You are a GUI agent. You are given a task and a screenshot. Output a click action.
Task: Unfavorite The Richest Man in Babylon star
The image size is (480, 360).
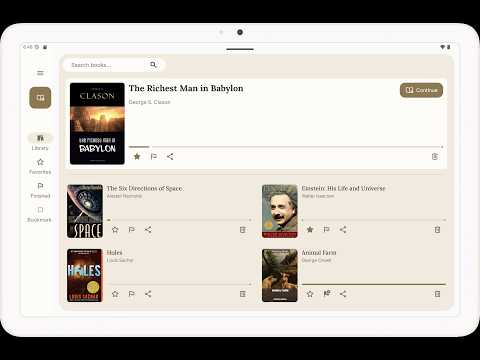click(x=137, y=156)
